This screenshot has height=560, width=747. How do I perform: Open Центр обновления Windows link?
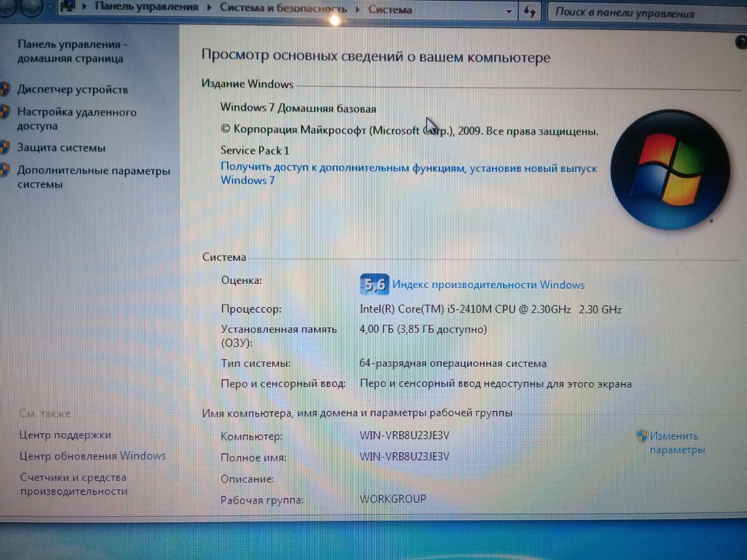click(x=92, y=456)
